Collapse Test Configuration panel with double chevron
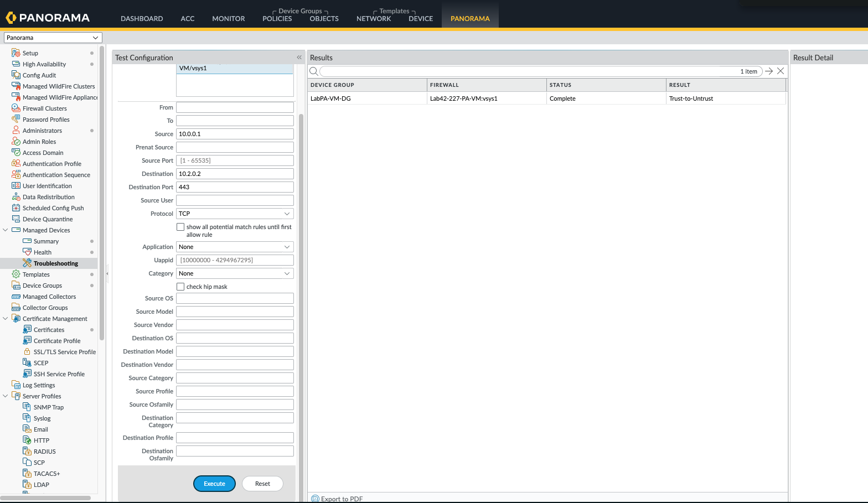The image size is (868, 503). tap(299, 58)
